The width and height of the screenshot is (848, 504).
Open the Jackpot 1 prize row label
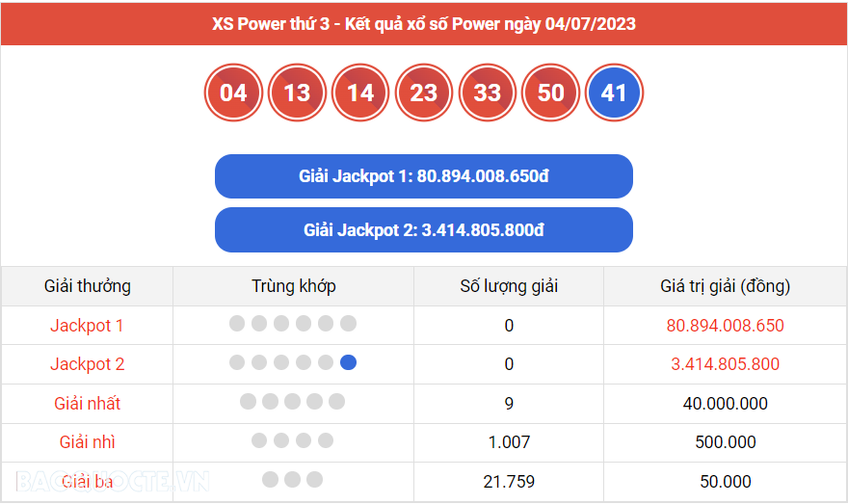(x=88, y=326)
